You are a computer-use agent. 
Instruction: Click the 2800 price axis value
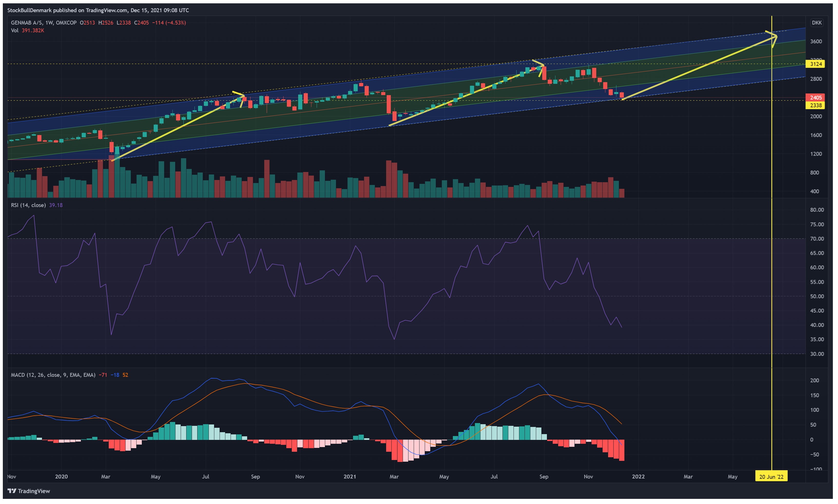coord(816,79)
